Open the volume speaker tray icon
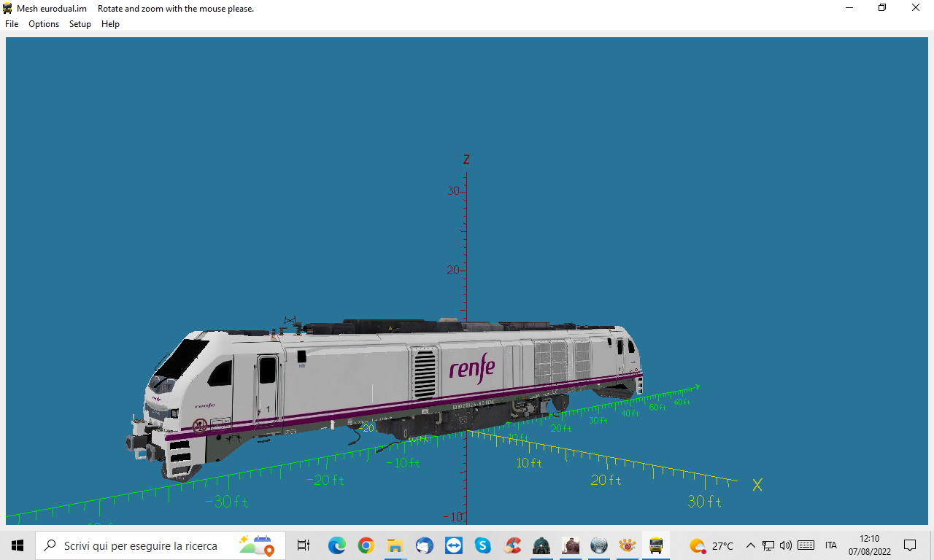 click(x=786, y=545)
